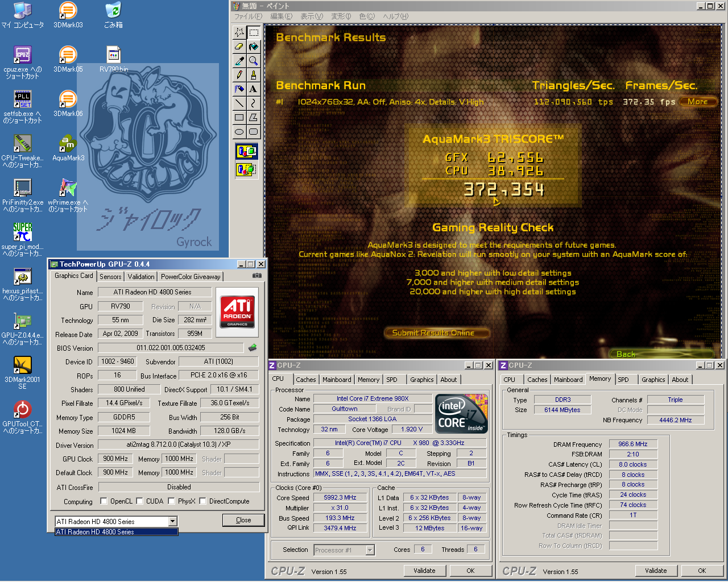
Task: Select the Pick Color eyedropper tool
Action: (239, 61)
